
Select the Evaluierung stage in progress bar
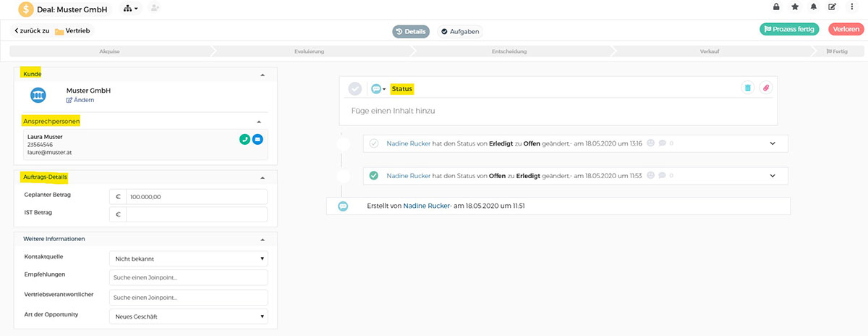(x=309, y=51)
